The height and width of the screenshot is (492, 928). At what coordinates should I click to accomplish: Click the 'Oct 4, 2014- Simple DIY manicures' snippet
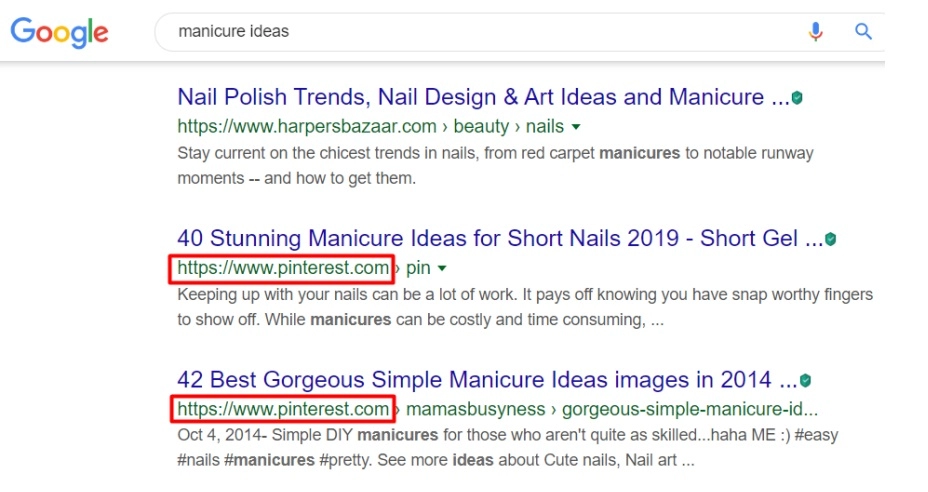[x=508, y=448]
